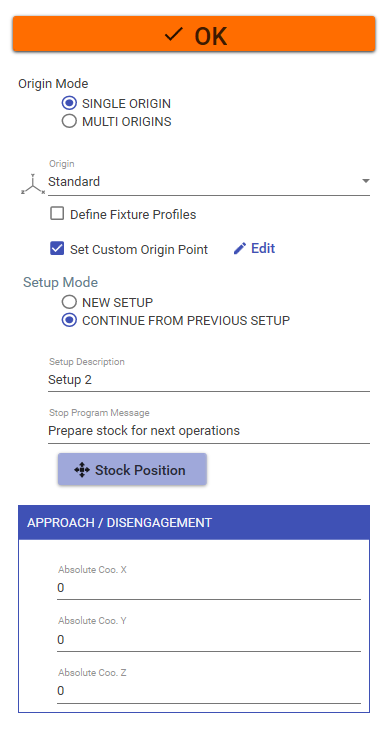Viewport: 384px width, 735px height.
Task: Choose NEW SETUP radio button
Action: pyautogui.click(x=69, y=302)
